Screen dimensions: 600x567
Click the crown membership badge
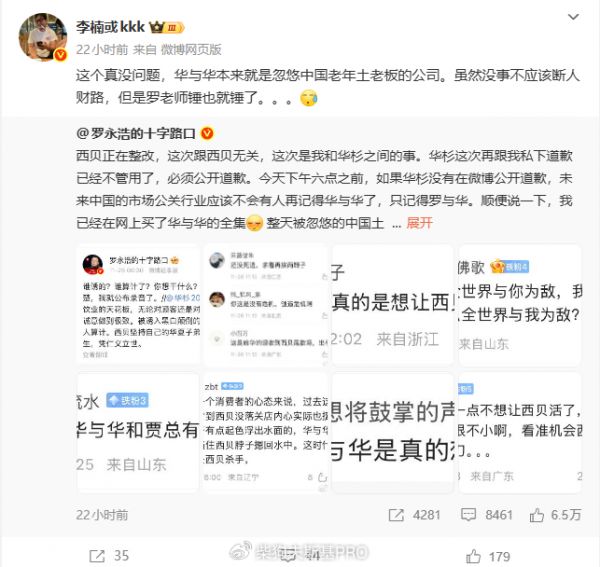[x=167, y=28]
